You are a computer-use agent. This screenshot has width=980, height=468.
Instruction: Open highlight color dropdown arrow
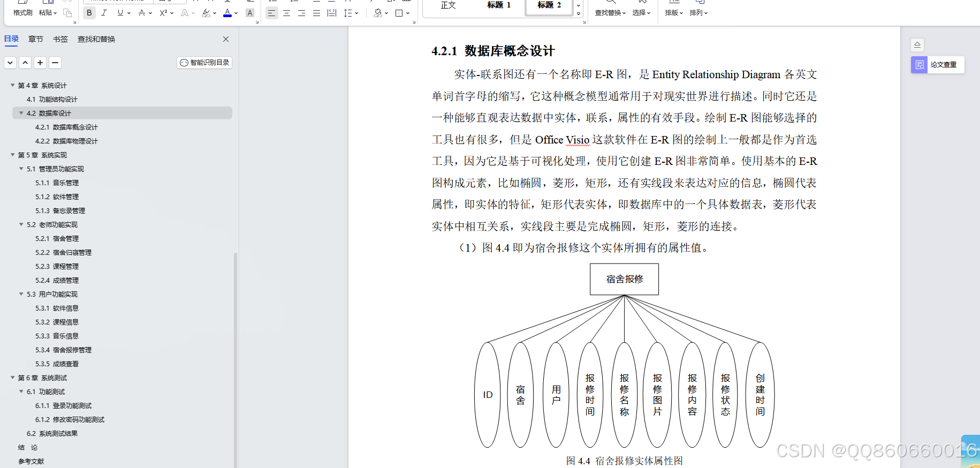[215, 13]
